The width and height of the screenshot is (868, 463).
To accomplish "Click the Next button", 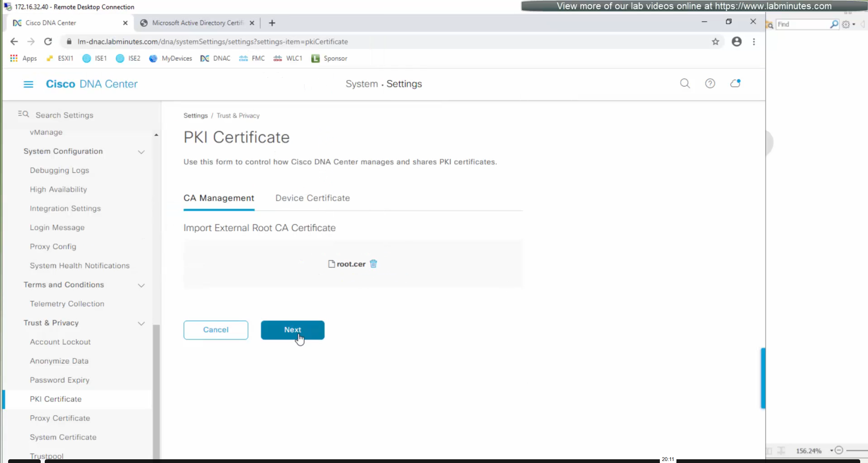I will pos(292,330).
